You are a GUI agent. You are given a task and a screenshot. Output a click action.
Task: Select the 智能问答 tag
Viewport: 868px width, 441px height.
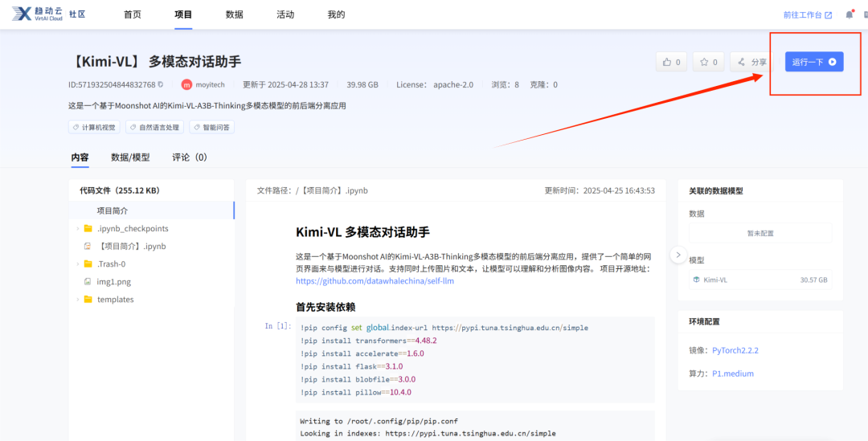click(212, 127)
